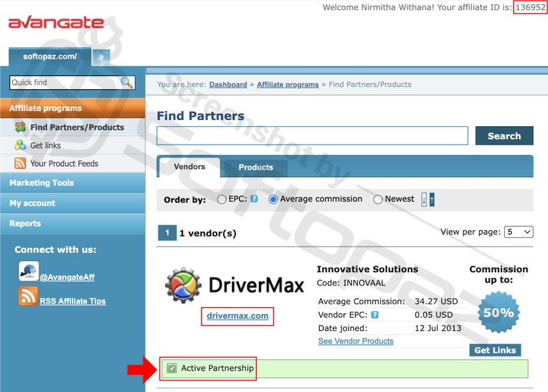Screen dimensions: 548x392
Task: Click the Find Partners heading
Action: click(x=200, y=116)
